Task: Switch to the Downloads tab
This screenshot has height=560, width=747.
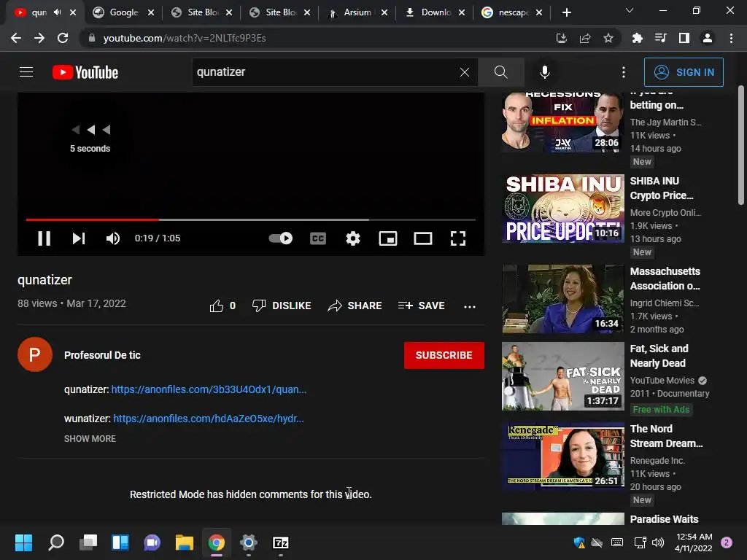Action: 435,12
